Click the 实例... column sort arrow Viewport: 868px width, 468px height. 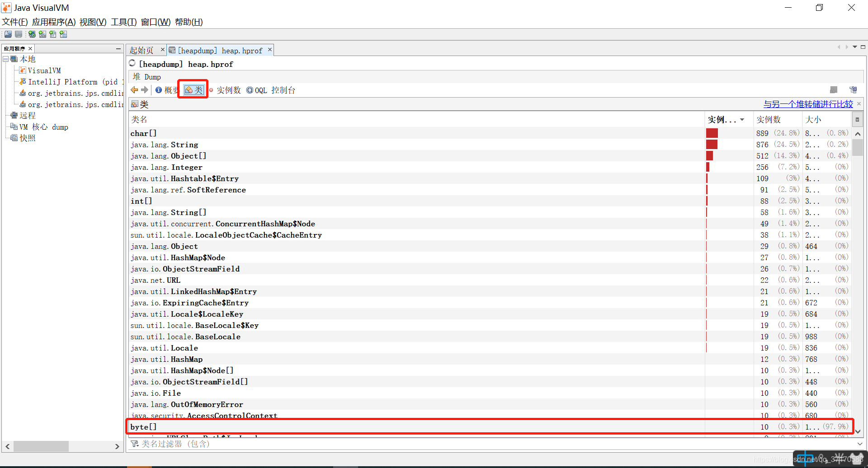tap(742, 120)
